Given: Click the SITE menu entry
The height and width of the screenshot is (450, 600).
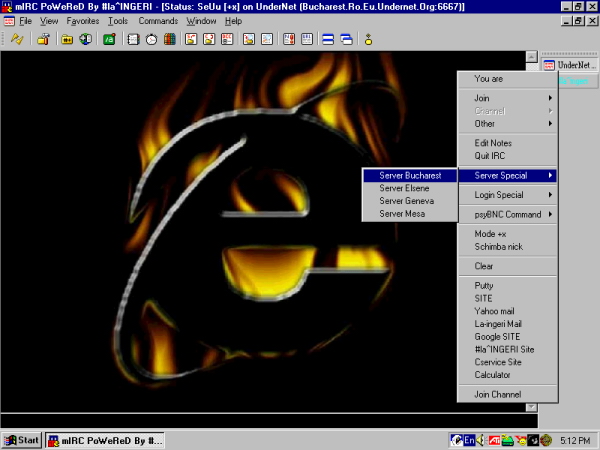Looking at the screenshot, I should [507, 298].
